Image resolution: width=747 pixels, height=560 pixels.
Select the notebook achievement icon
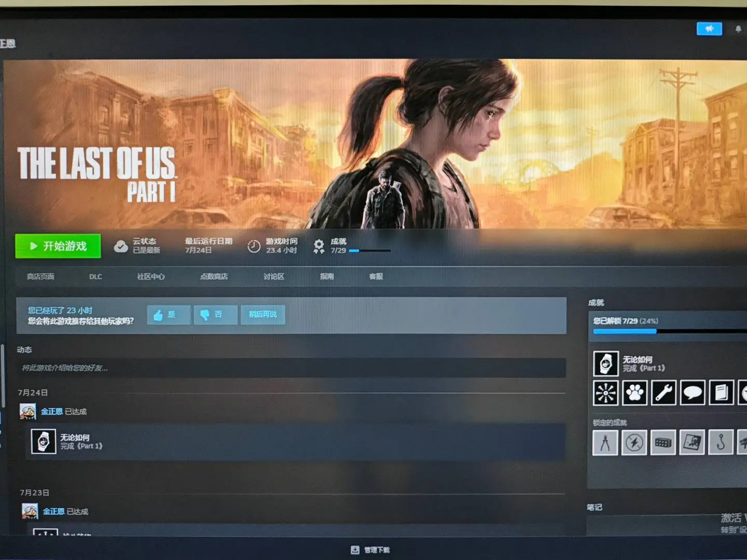tap(722, 393)
